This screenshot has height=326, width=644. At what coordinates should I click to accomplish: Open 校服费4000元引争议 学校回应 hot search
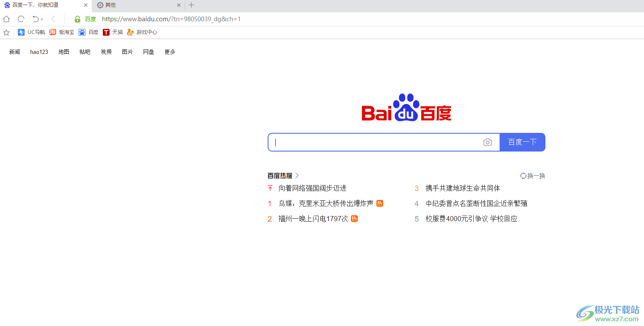coord(472,219)
